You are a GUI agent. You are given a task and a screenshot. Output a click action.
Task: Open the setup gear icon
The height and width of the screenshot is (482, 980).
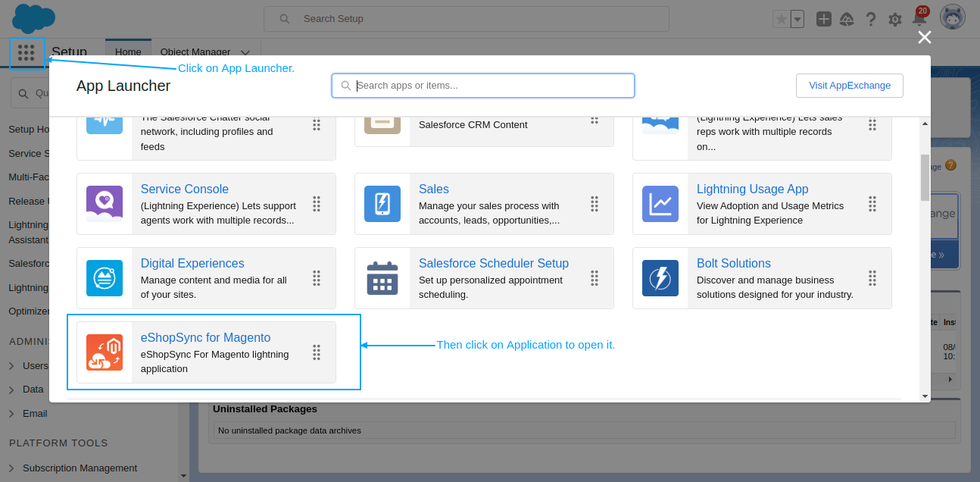(x=895, y=19)
